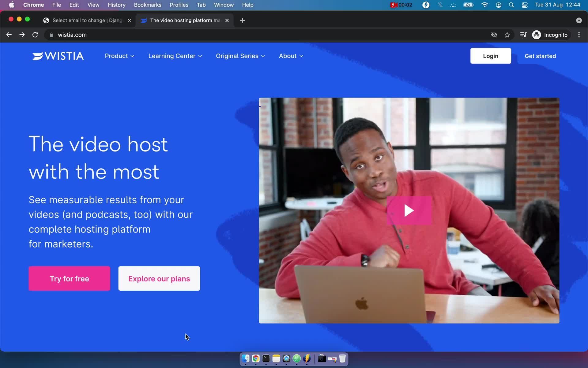Viewport: 588px width, 368px height.
Task: Expand the Original Series dropdown
Action: (x=240, y=56)
